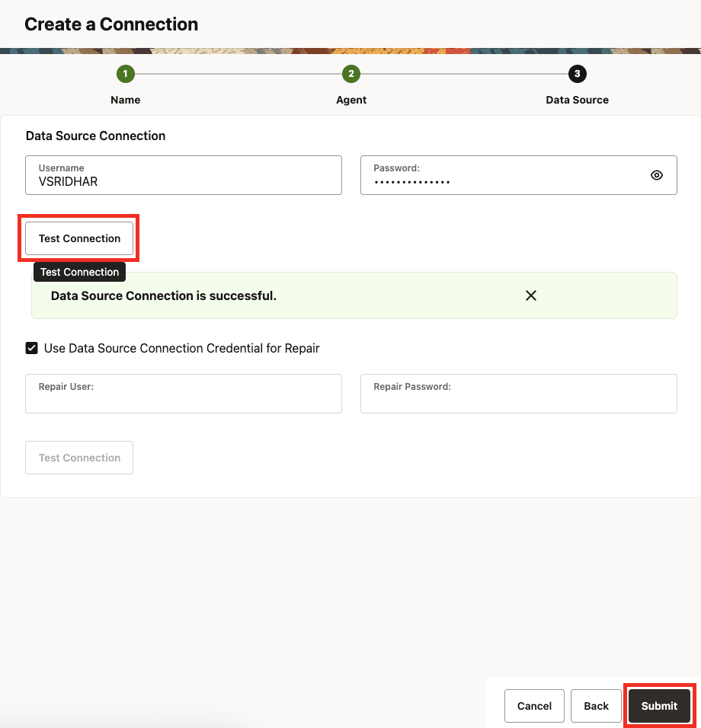Viewport: 701px width, 728px height.
Task: Go back to the previous step
Action: pos(596,706)
